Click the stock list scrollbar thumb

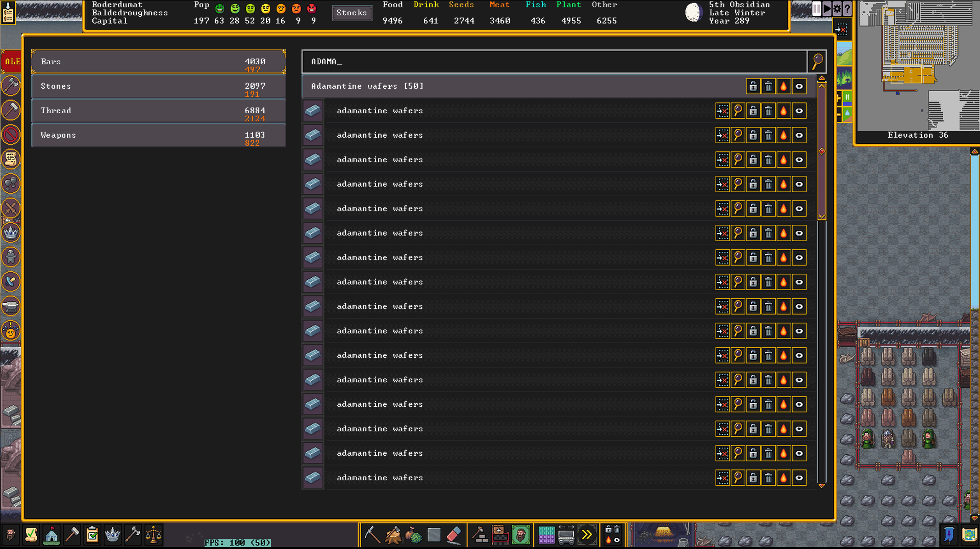822,151
